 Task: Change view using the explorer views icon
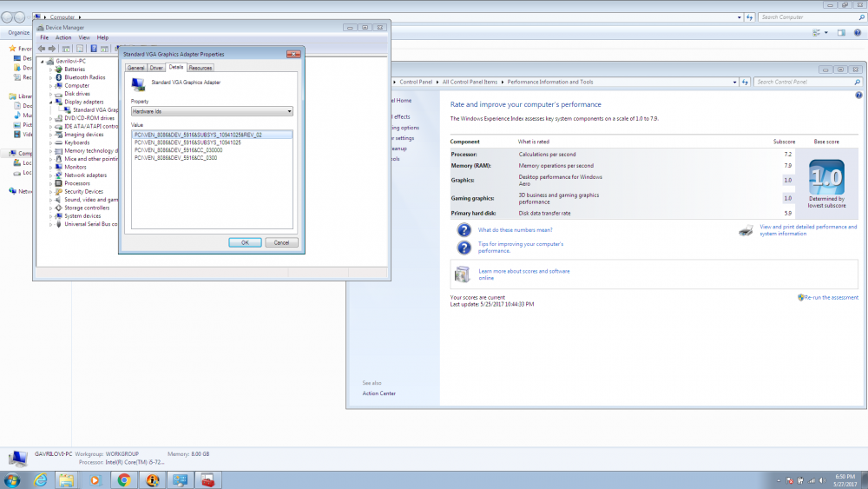tap(817, 33)
